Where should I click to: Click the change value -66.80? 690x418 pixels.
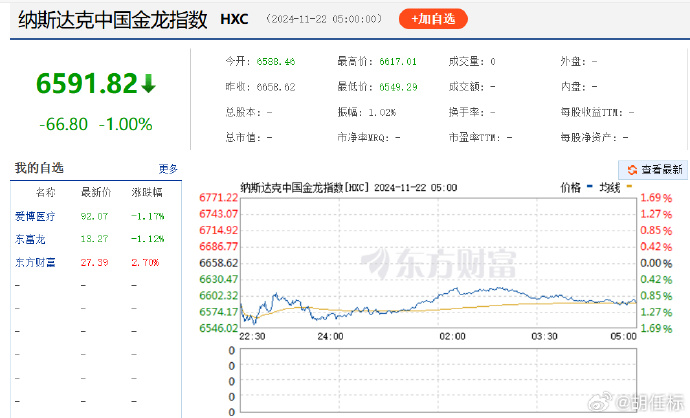click(64, 125)
